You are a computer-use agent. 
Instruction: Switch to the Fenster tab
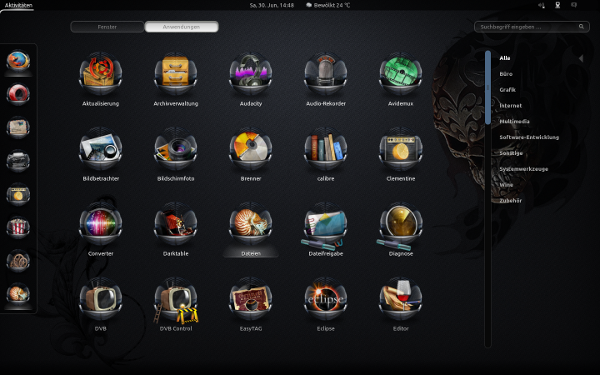click(107, 27)
